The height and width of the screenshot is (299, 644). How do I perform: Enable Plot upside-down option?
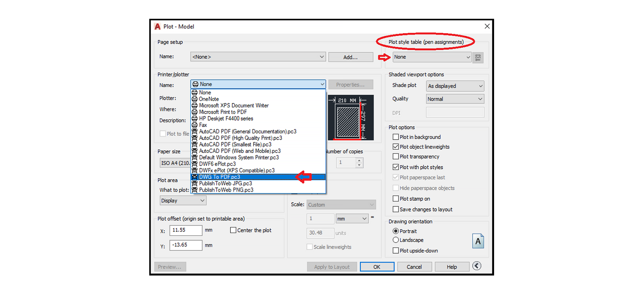[396, 251]
